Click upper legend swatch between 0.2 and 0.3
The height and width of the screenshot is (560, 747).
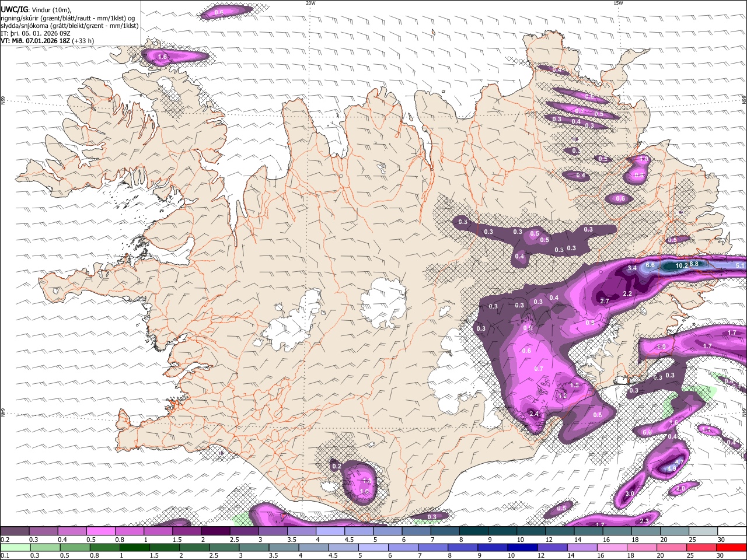point(15,531)
